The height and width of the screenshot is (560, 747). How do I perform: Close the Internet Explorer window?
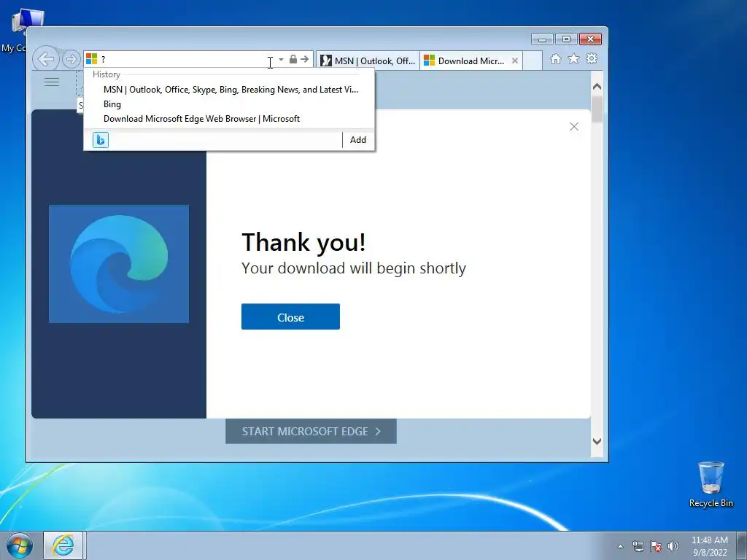point(590,39)
